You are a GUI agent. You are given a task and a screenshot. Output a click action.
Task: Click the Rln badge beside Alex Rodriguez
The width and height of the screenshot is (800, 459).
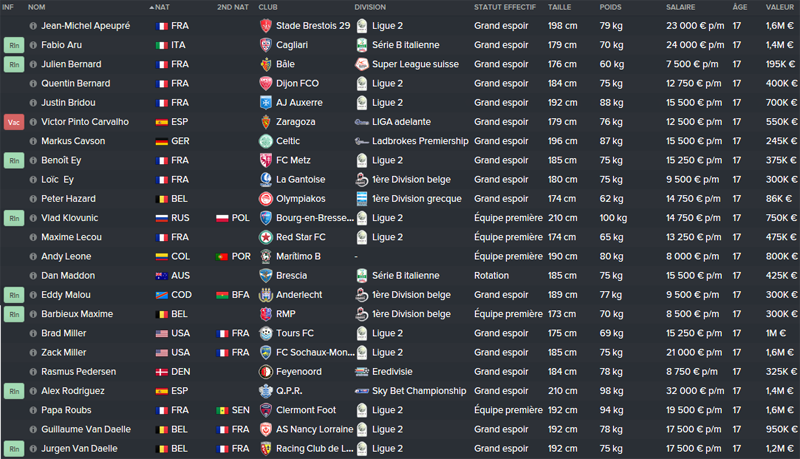(14, 391)
